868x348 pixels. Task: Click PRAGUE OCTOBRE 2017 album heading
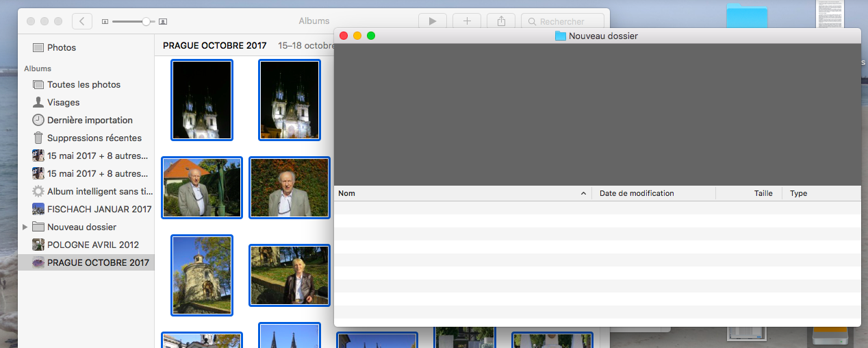(x=215, y=46)
